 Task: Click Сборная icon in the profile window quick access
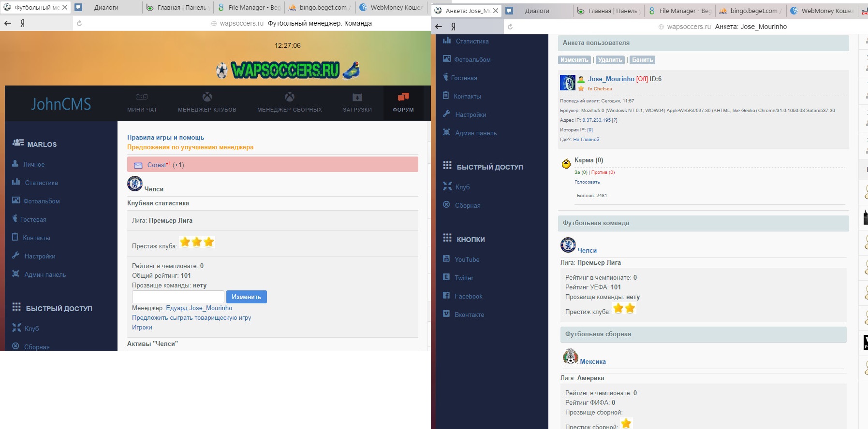coord(446,205)
